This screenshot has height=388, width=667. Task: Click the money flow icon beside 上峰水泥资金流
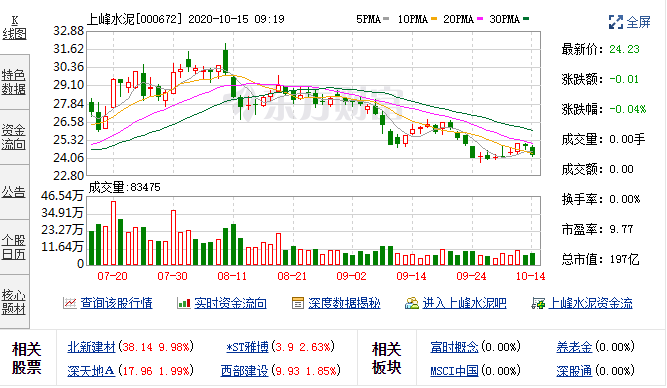point(538,303)
